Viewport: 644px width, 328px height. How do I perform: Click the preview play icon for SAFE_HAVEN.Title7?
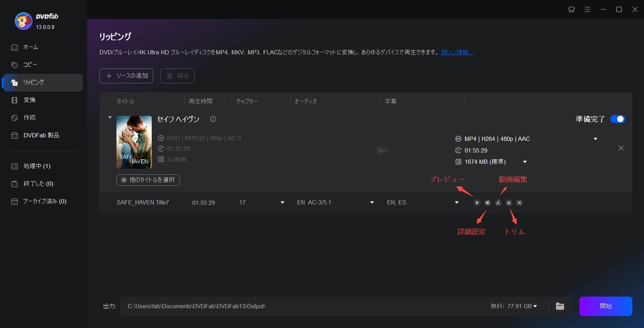point(477,203)
